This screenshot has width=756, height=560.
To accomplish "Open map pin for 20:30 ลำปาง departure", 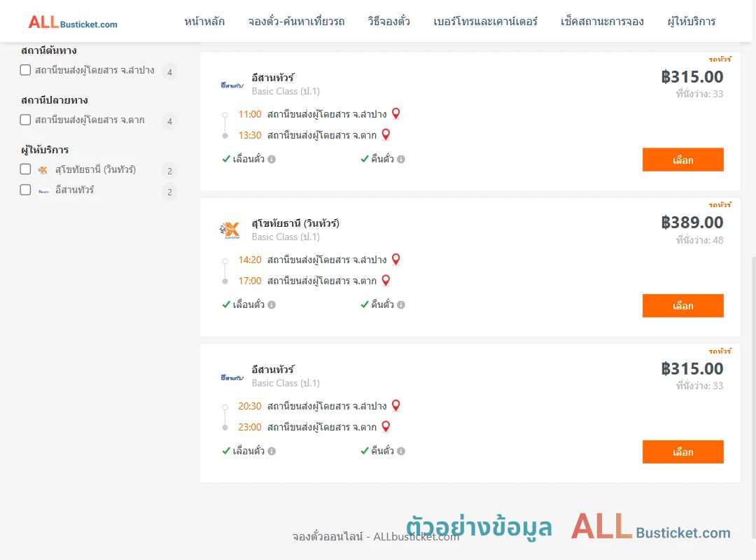I will pos(395,405).
